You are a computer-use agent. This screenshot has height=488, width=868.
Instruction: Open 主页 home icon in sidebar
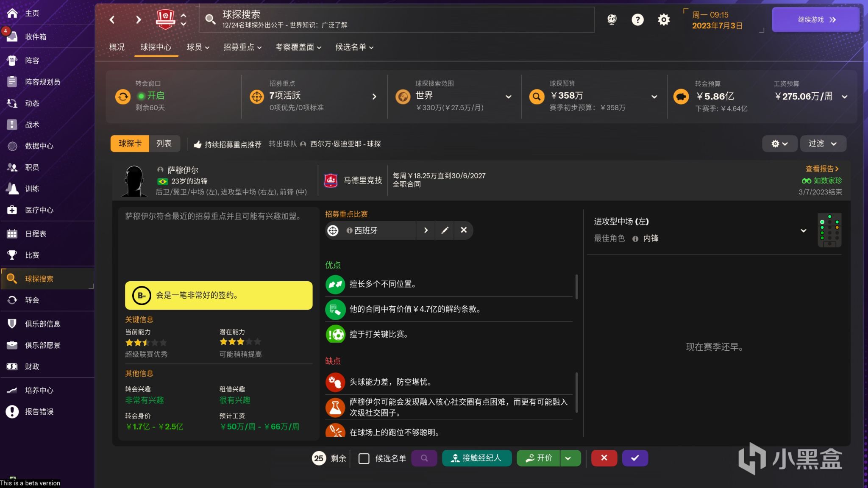coord(12,13)
